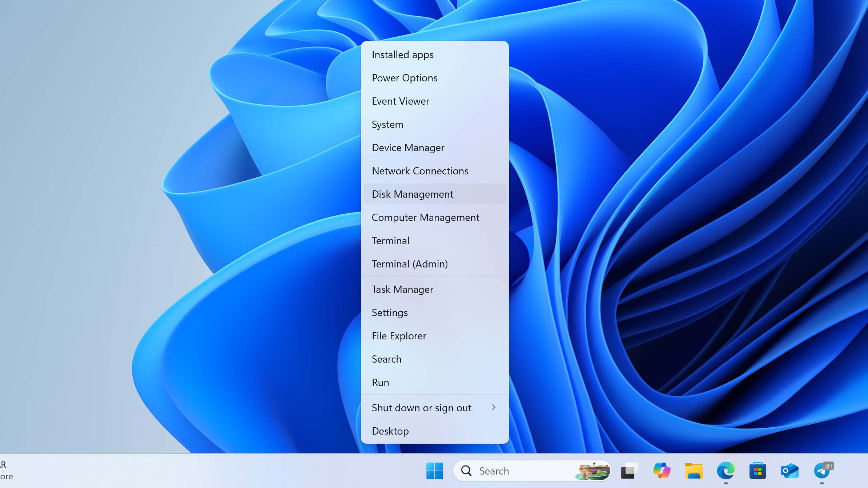868x488 pixels.
Task: Open Disk Management
Action: (x=413, y=194)
